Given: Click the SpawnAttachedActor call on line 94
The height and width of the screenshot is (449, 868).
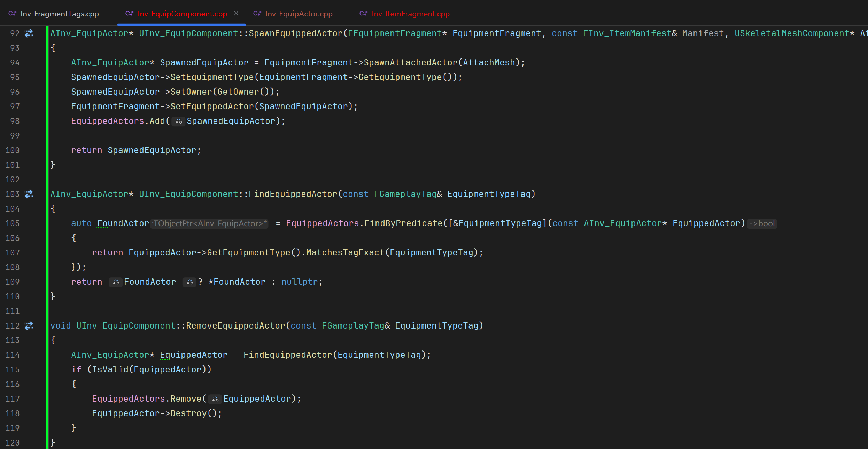Looking at the screenshot, I should [x=410, y=63].
